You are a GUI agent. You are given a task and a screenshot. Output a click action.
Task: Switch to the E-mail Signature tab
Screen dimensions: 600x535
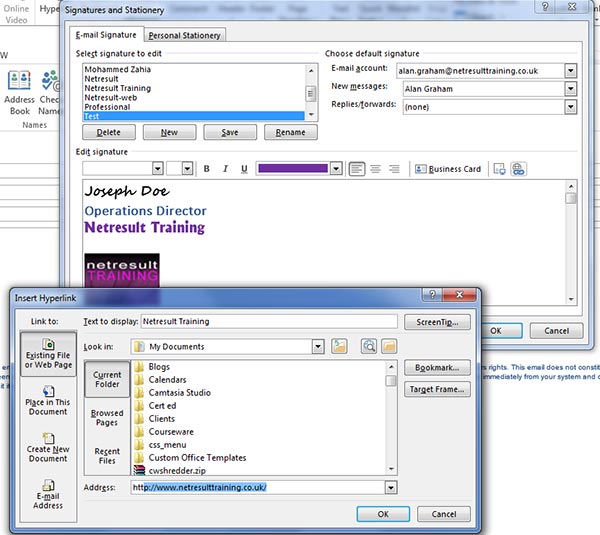106,35
